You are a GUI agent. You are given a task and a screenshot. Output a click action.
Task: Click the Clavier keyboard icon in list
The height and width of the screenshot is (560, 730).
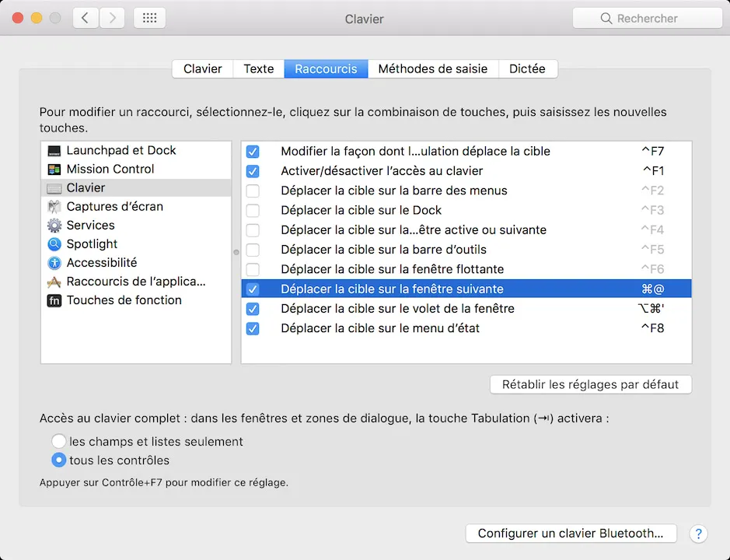pos(54,188)
